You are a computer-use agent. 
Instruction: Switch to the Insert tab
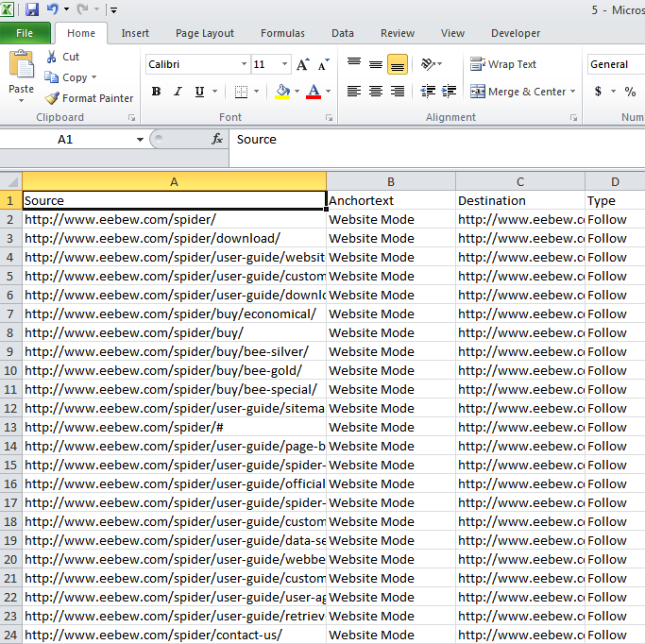135,33
